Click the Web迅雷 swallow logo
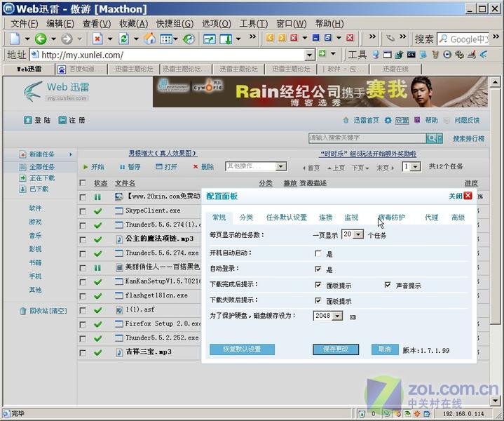 pyautogui.click(x=33, y=91)
